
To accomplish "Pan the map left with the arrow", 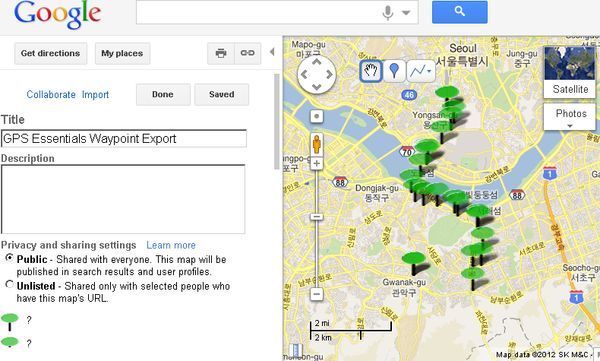I will [304, 75].
